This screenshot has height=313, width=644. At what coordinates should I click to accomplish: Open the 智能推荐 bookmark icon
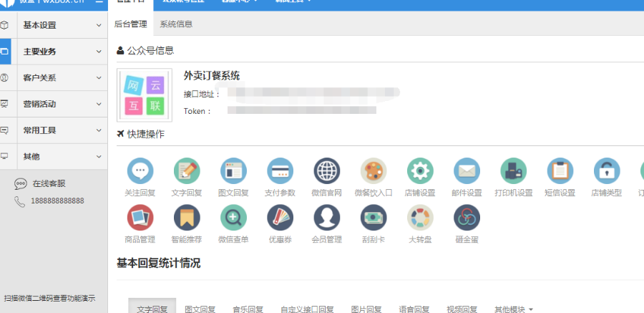coord(187,218)
